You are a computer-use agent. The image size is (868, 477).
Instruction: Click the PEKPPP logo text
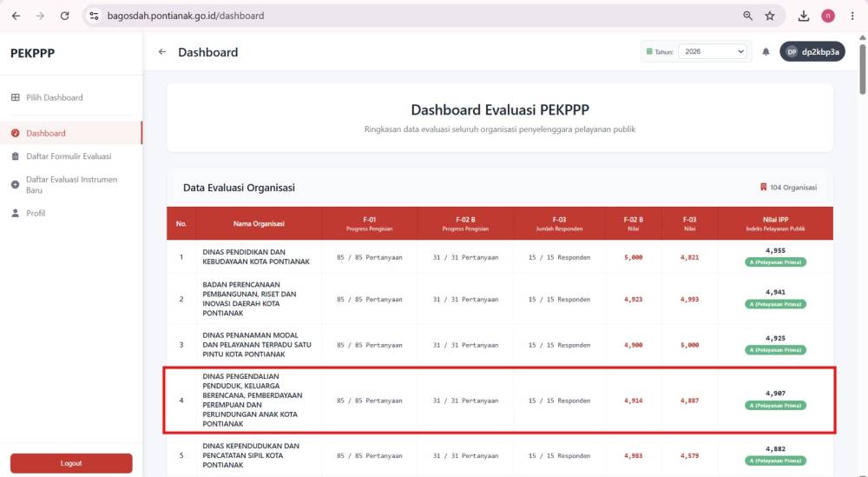click(33, 53)
